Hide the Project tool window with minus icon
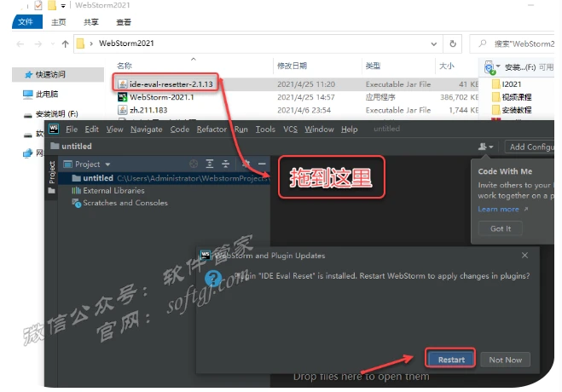562x392 pixels. point(262,164)
